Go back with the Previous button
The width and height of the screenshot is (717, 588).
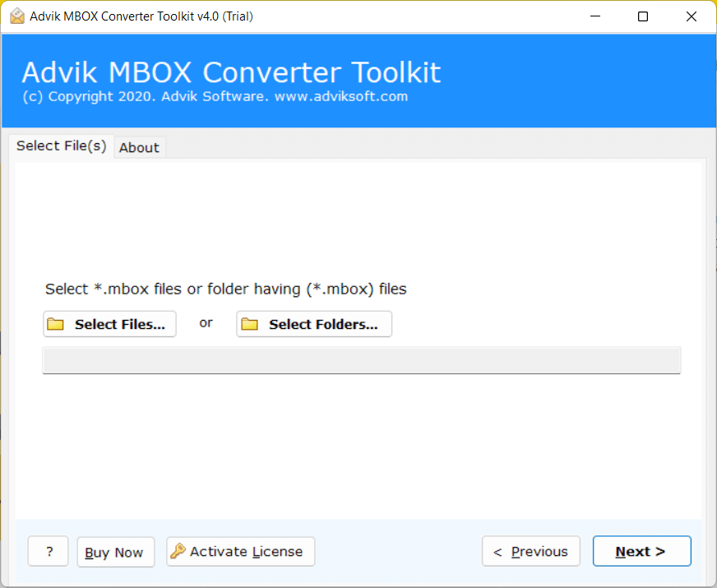pos(531,551)
